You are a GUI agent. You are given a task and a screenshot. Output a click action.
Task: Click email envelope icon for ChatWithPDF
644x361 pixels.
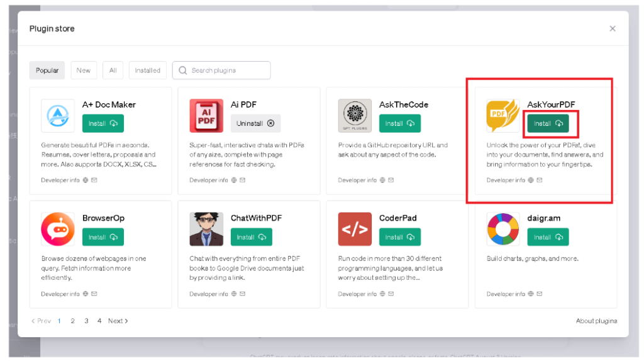coord(242,294)
